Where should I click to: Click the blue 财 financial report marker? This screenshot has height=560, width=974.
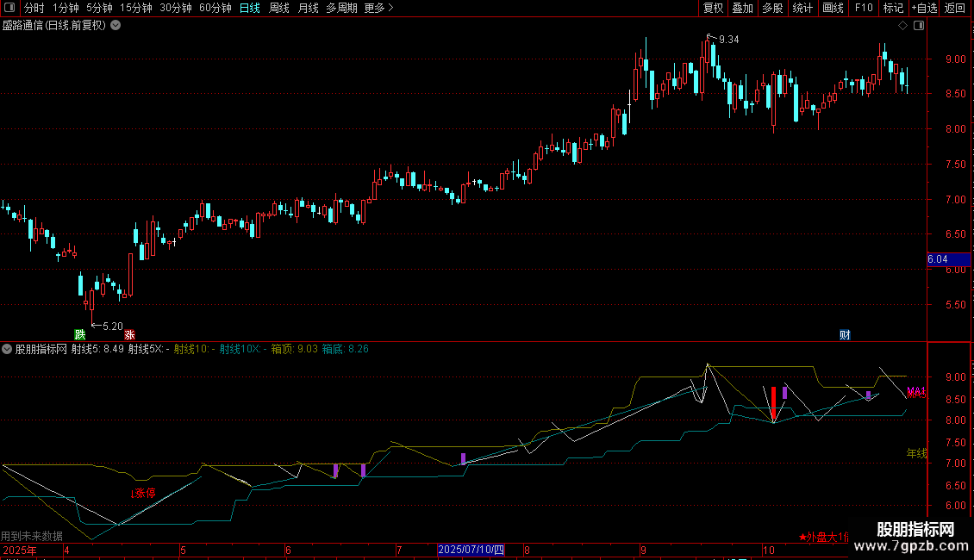pyautogui.click(x=845, y=334)
